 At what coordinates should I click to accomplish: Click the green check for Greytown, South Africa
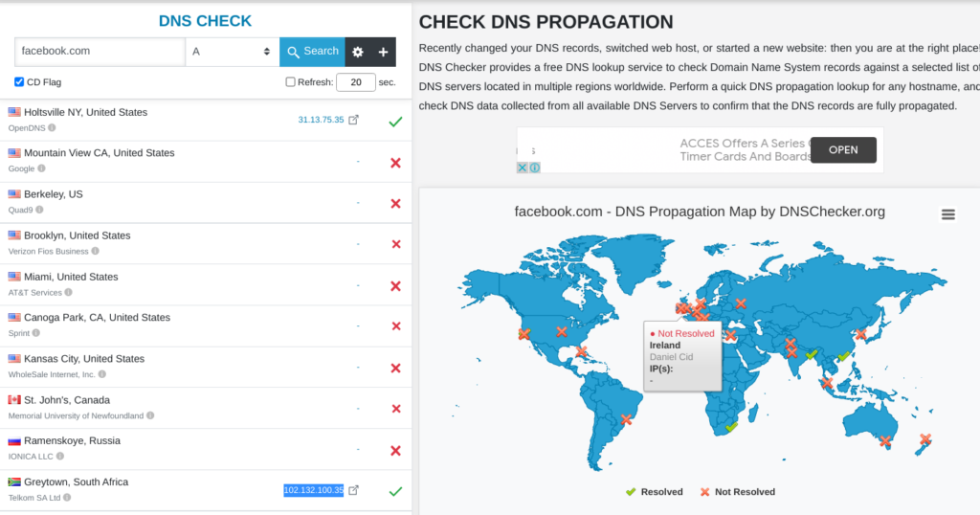[x=395, y=491]
